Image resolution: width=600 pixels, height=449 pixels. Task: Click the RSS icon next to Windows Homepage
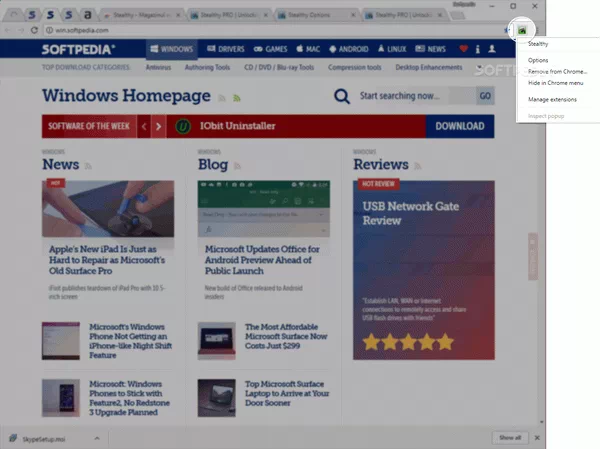[236, 97]
